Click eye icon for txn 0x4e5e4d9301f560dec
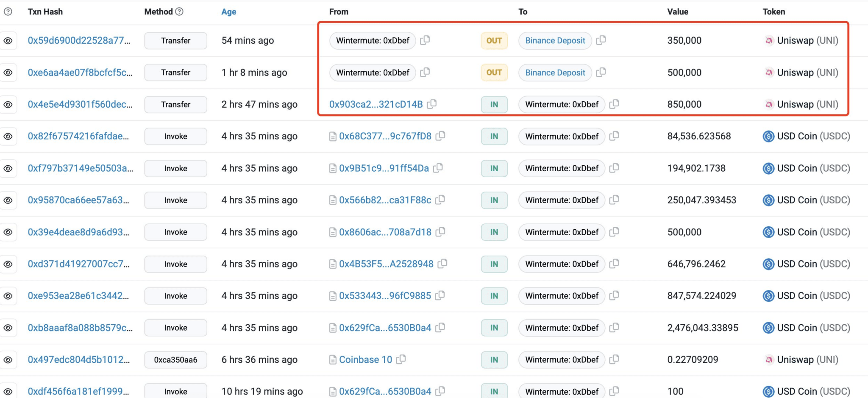The height and width of the screenshot is (398, 868). (x=8, y=105)
